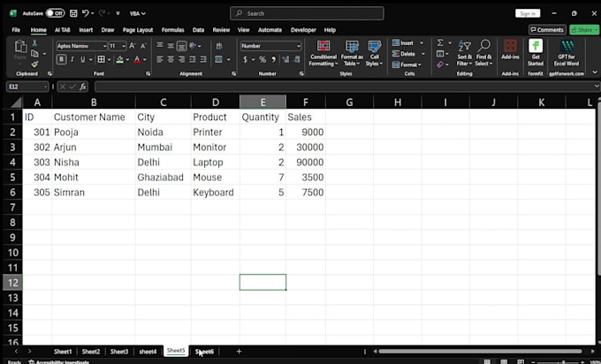
Task: Click the Insert Function fx icon
Action: [x=83, y=87]
